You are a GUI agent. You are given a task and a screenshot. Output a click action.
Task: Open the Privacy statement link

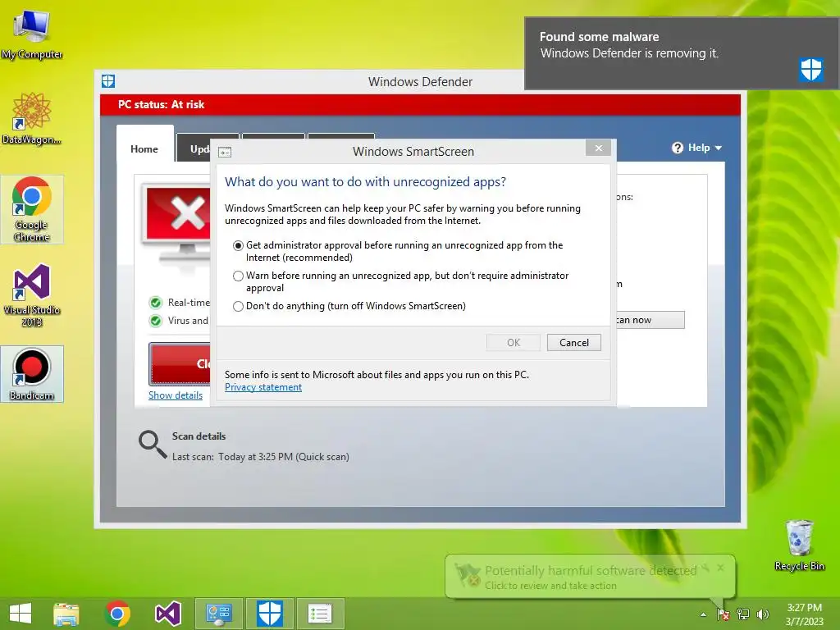pyautogui.click(x=263, y=387)
